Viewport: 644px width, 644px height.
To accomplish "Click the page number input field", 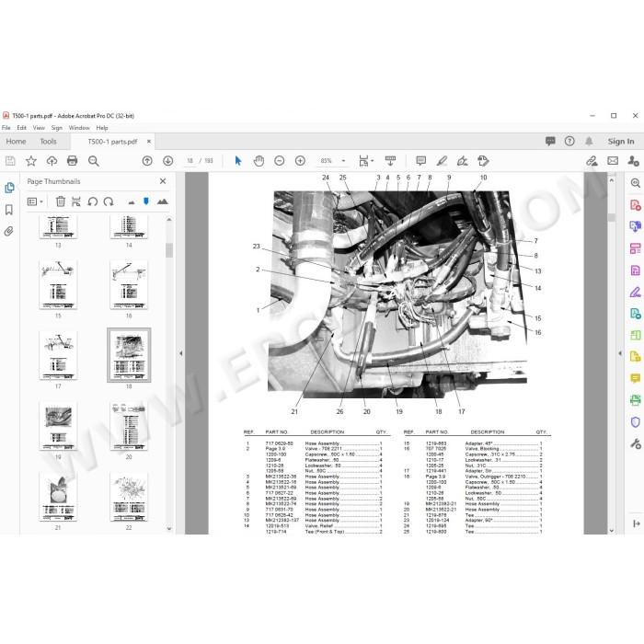I will [x=190, y=161].
